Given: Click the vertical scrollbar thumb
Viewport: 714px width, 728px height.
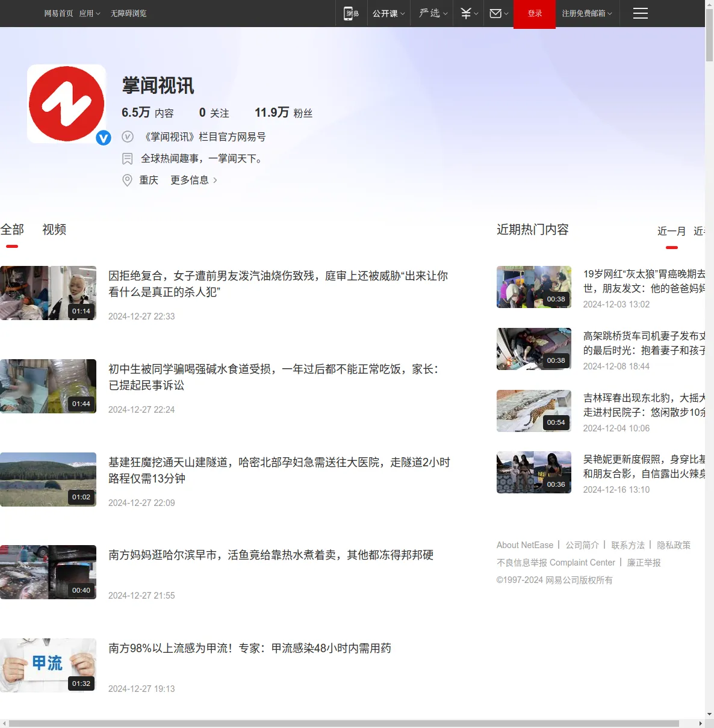Looking at the screenshot, I should click(709, 35).
